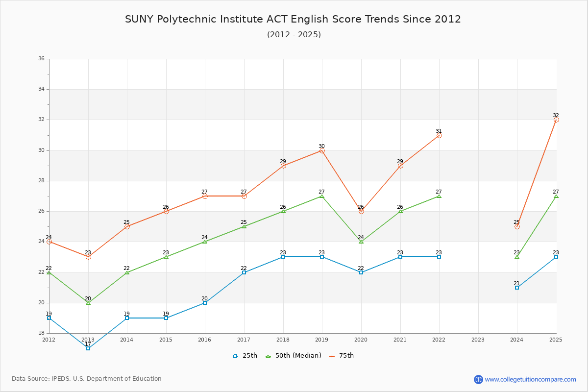Click the 30 y-axis label

(41, 150)
